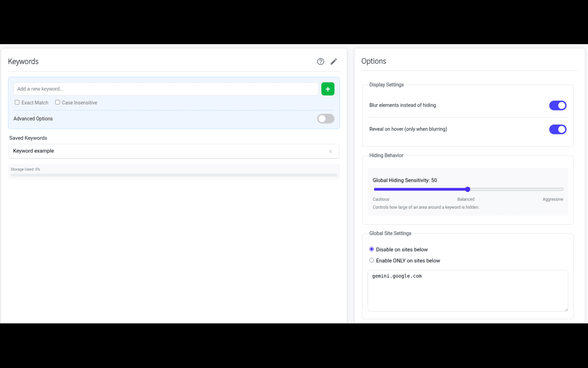
Task: Click the site list textarea
Action: click(468, 291)
